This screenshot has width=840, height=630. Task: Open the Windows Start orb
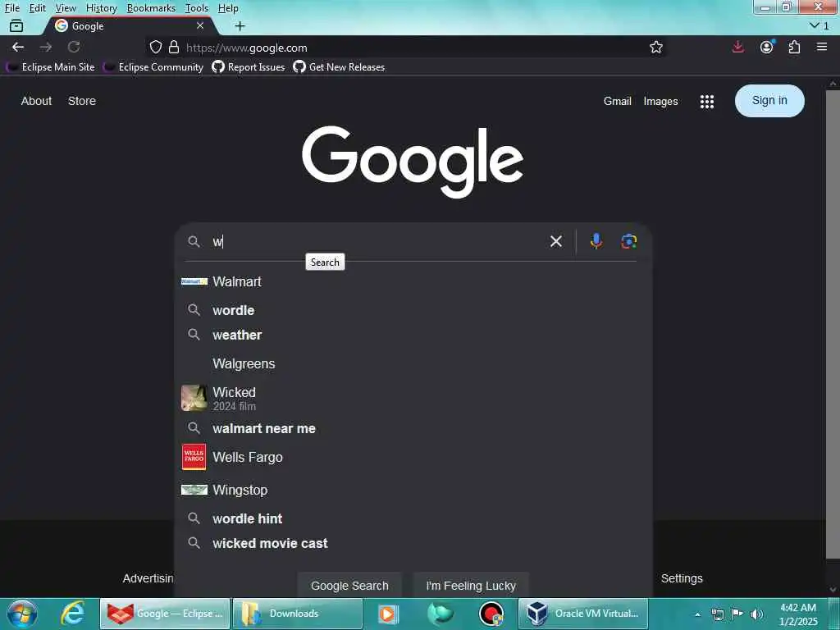(x=22, y=614)
